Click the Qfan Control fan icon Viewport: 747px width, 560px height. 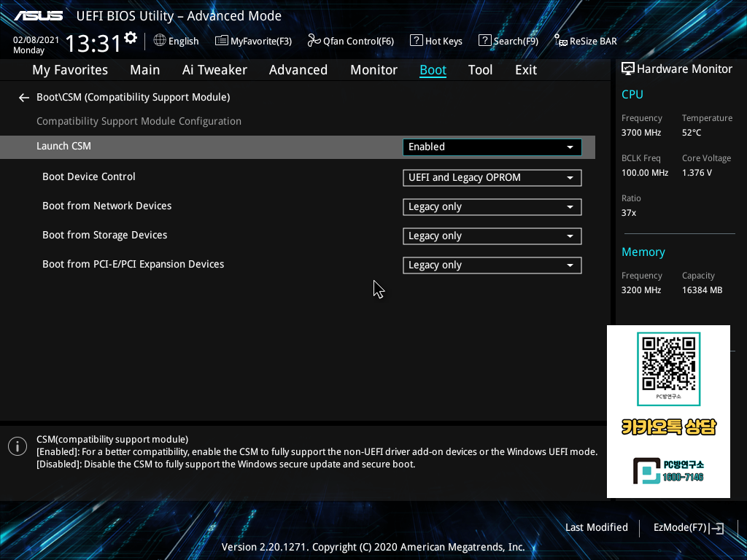tap(314, 41)
